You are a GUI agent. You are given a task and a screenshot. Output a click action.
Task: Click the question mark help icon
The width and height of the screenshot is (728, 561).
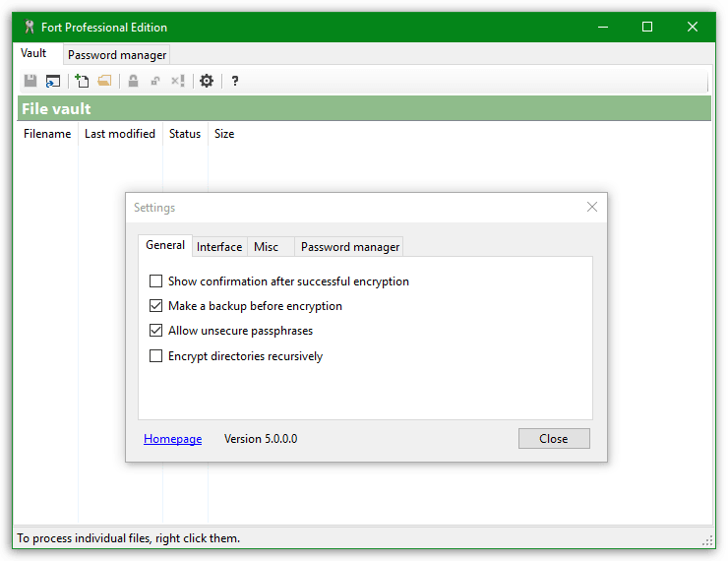(235, 81)
